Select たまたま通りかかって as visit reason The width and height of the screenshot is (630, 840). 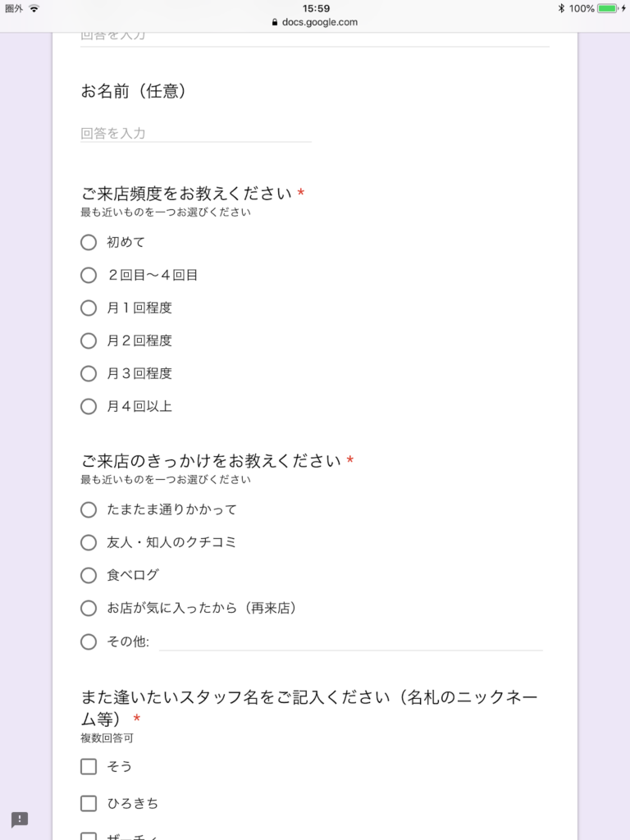[x=89, y=509]
